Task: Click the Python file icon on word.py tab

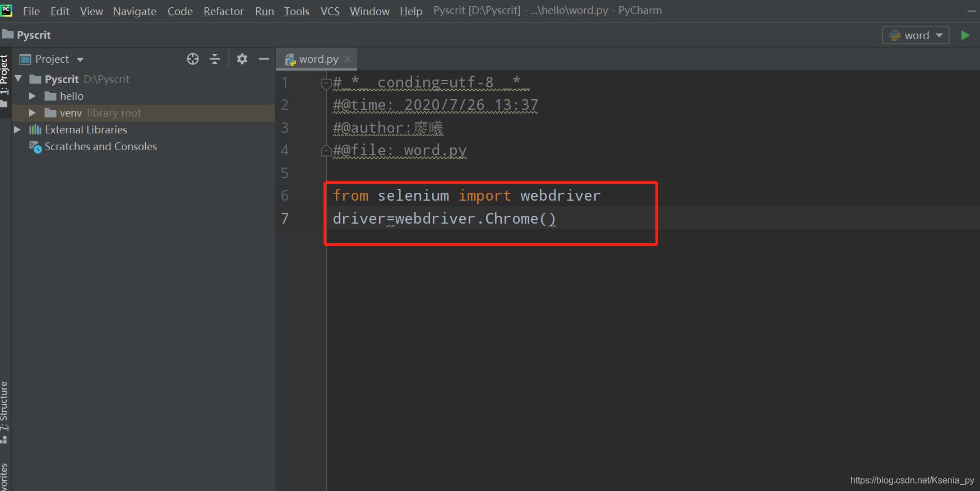Action: click(290, 59)
